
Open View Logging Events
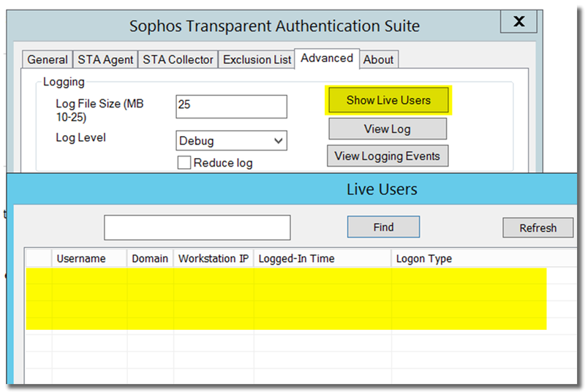click(x=388, y=156)
